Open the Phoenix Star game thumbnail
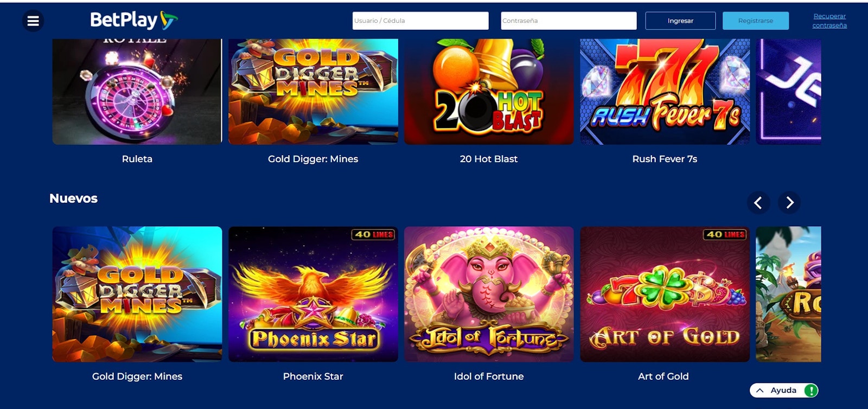The image size is (868, 409). pos(313,294)
